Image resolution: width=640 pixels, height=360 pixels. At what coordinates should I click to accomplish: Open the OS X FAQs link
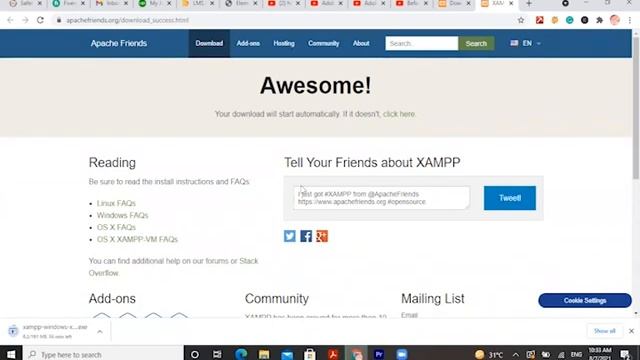[116, 227]
